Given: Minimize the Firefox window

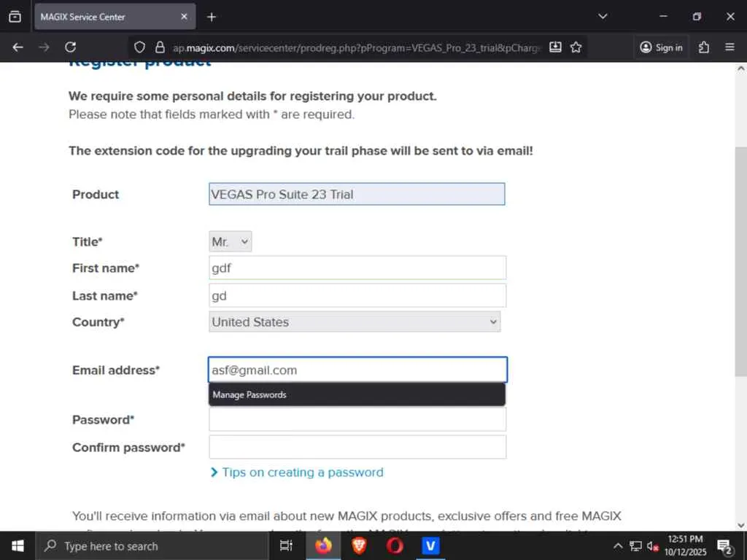Looking at the screenshot, I should point(663,17).
